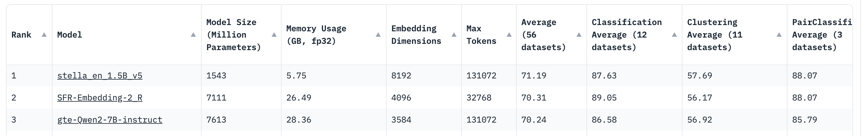The image size is (868, 136).
Task: Open stella_en_1.5B_v5 model link
Action: 100,75
